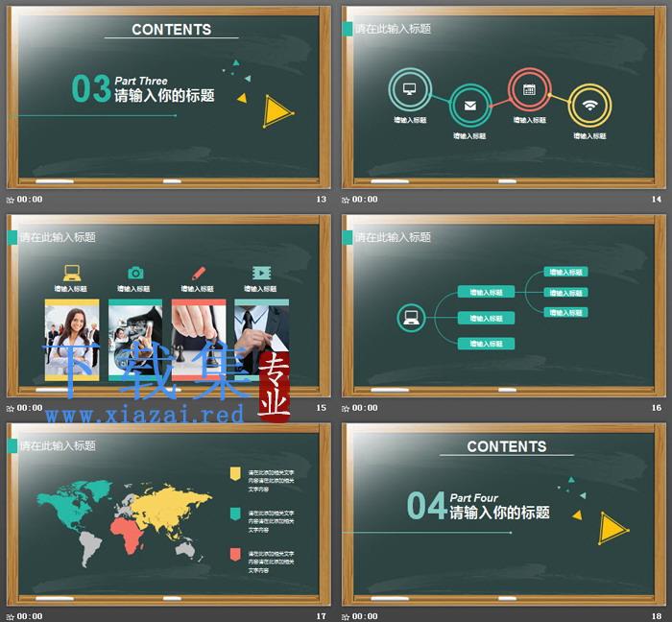
Task: Click the 00:00 timing under slide 18
Action: point(365,616)
